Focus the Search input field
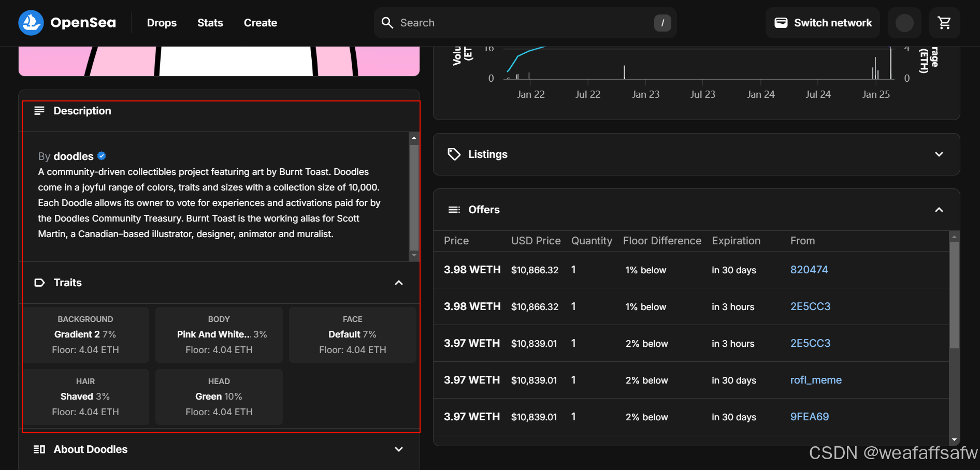This screenshot has height=470, width=980. 525,23
